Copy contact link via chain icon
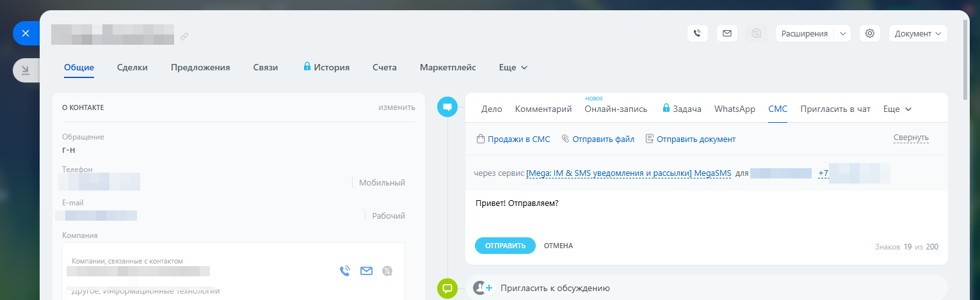This screenshot has width=980, height=300. point(184,36)
